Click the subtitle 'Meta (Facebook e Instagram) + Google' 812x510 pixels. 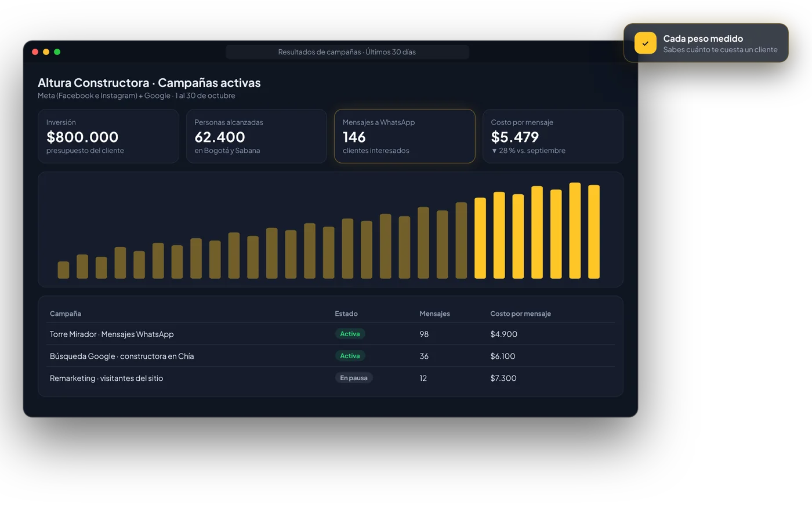(104, 96)
